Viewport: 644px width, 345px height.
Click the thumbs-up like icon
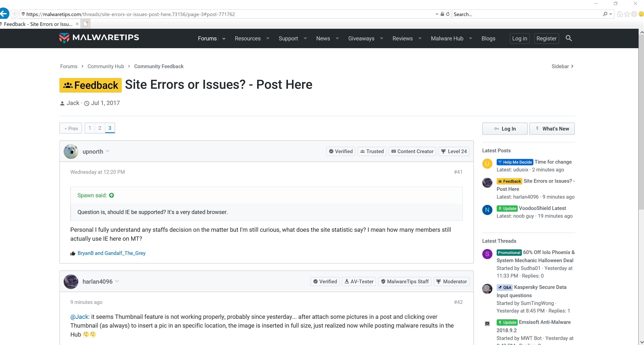pyautogui.click(x=73, y=254)
